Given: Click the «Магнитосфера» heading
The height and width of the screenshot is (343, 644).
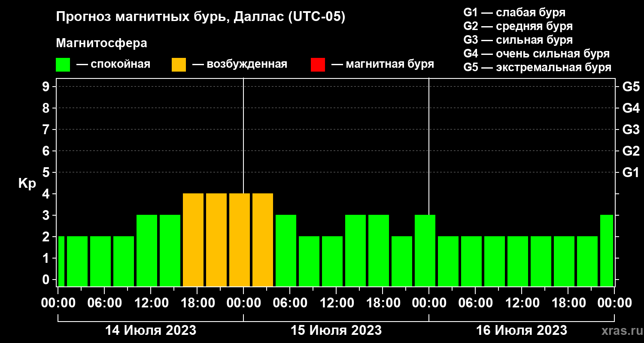Looking at the screenshot, I should pos(102,43).
